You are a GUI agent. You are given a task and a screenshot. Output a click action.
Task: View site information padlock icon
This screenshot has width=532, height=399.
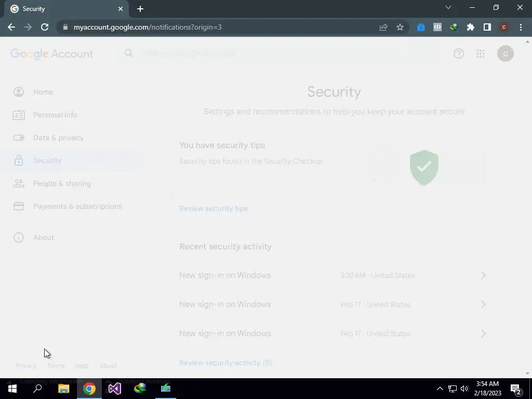point(65,27)
